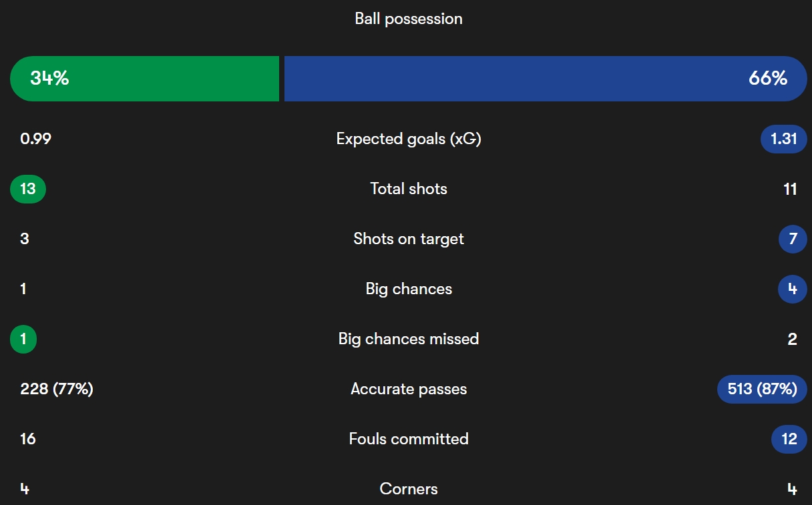Click the blue 7 shots on target badge
The width and height of the screenshot is (812, 505).
(793, 239)
